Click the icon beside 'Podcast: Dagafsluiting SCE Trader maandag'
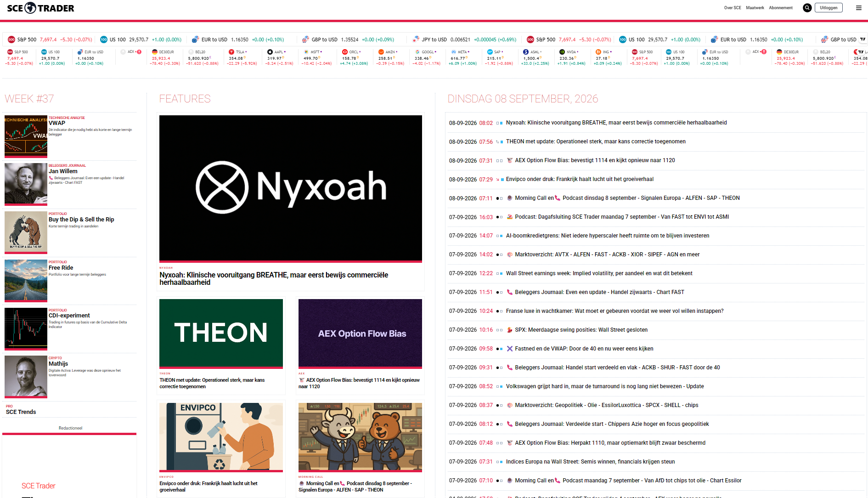Screen dimensions: 868x498 coord(509,217)
